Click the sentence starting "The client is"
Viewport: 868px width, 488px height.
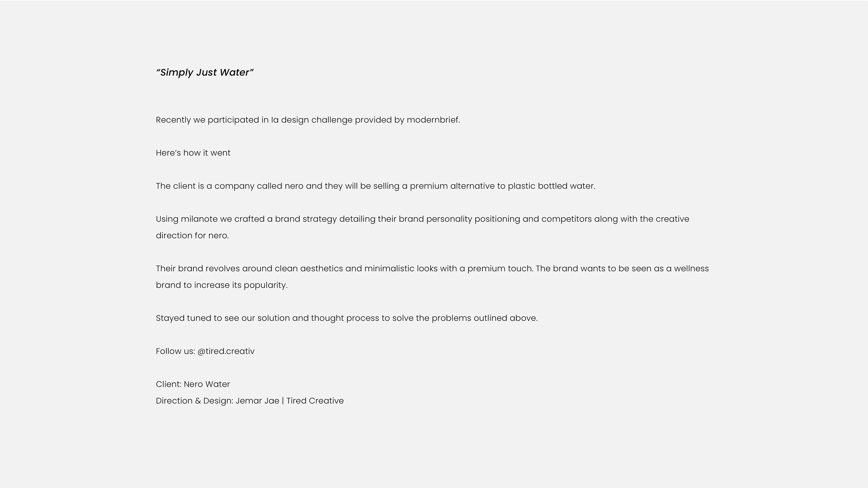coord(375,186)
